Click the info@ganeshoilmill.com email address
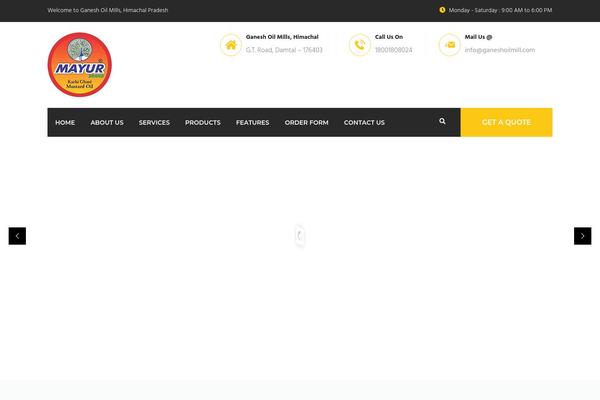 tap(500, 50)
